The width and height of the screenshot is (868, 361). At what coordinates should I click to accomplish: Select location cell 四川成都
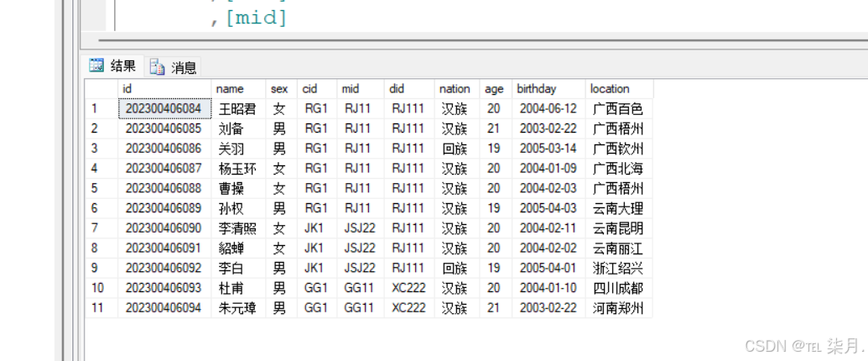[x=620, y=288]
